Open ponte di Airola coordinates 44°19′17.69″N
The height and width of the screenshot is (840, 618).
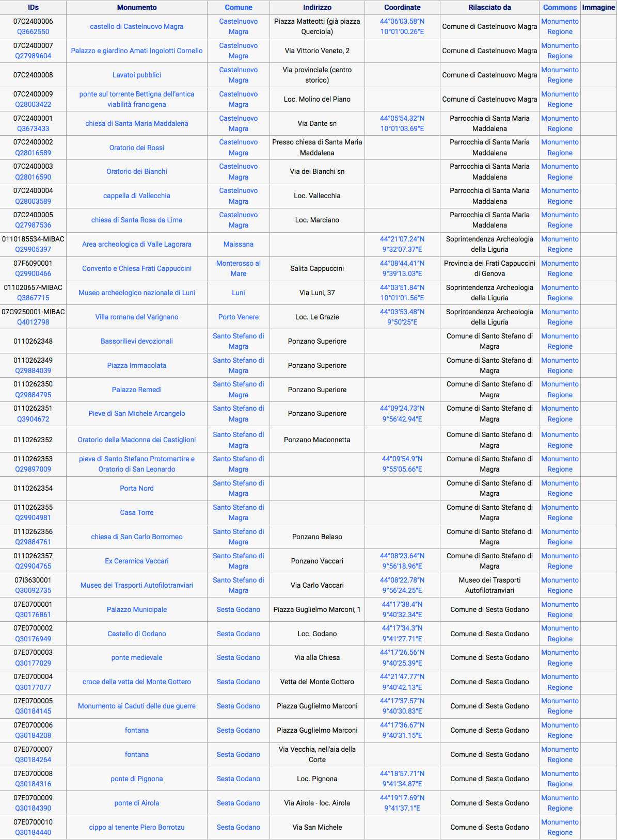point(402,803)
